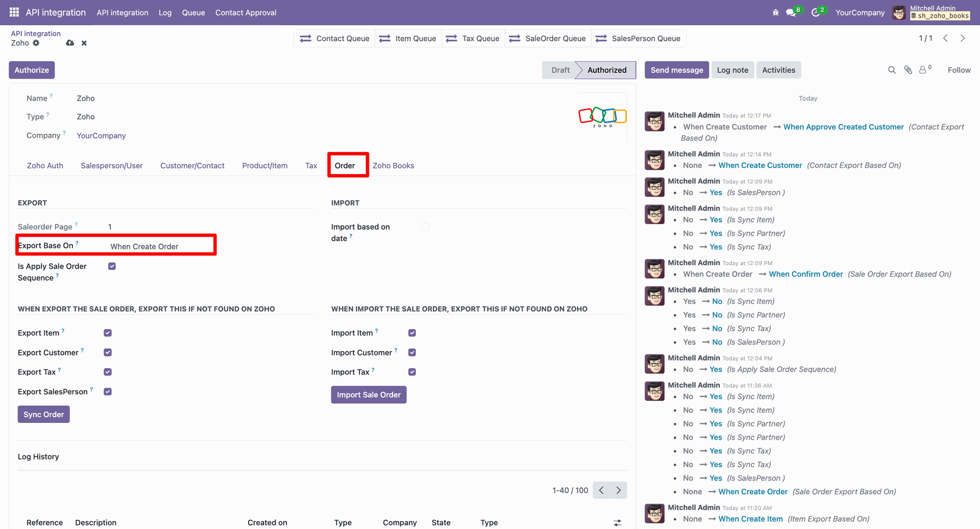This screenshot has height=529, width=980.
Task: Open the activities clock icon
Action: (x=816, y=12)
